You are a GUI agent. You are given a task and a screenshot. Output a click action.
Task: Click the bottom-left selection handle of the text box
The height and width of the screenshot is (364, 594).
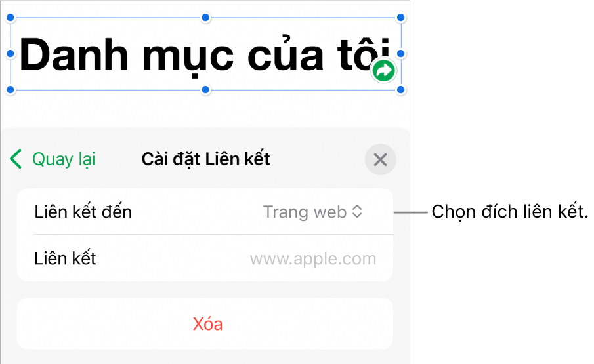tap(10, 89)
